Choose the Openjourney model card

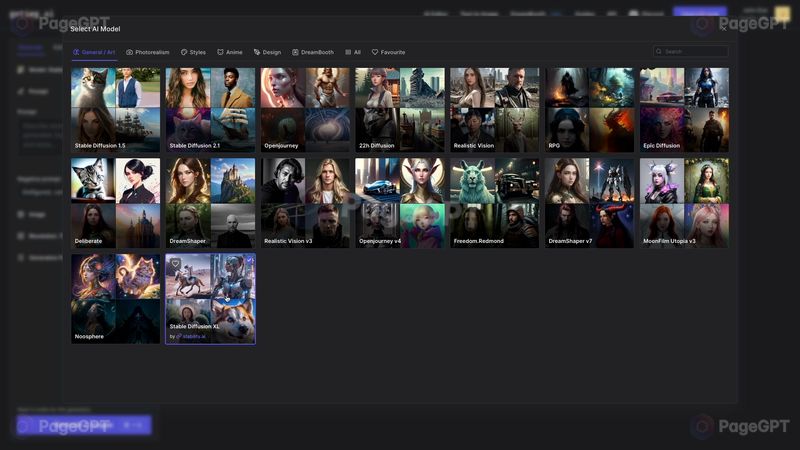point(305,110)
